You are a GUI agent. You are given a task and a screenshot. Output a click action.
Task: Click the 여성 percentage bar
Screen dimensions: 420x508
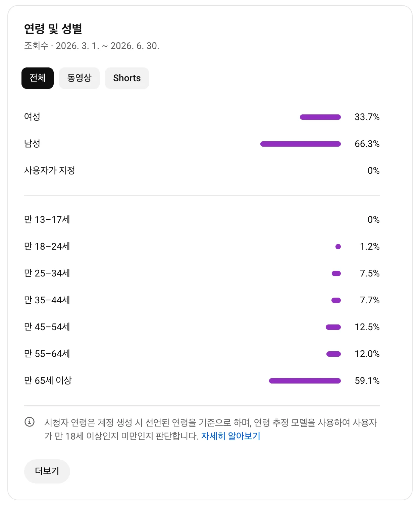point(320,117)
